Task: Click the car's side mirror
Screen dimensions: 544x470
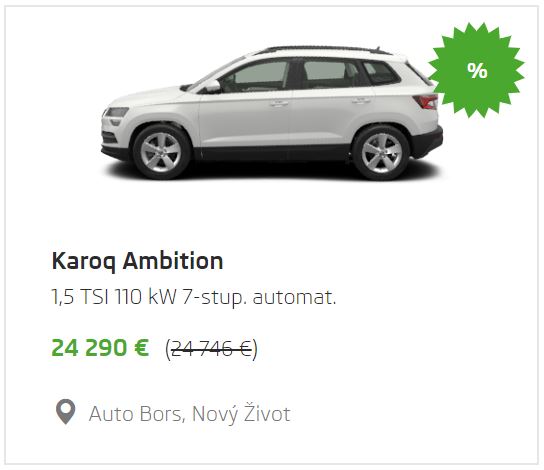Action: [212, 86]
